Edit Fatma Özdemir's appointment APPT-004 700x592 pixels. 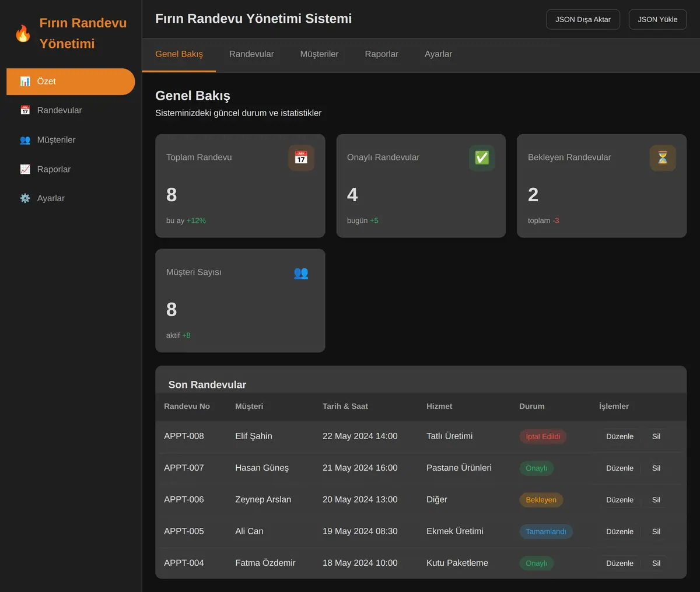click(x=619, y=563)
